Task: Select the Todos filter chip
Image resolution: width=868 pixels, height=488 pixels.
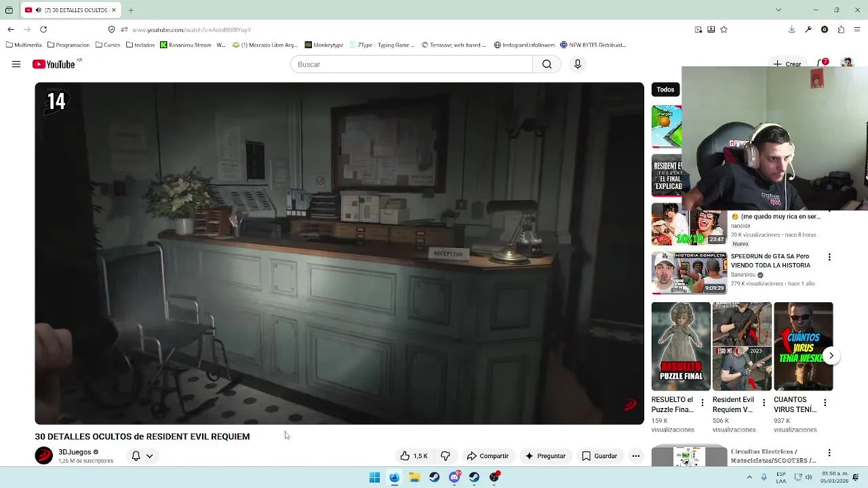Action: tap(665, 89)
